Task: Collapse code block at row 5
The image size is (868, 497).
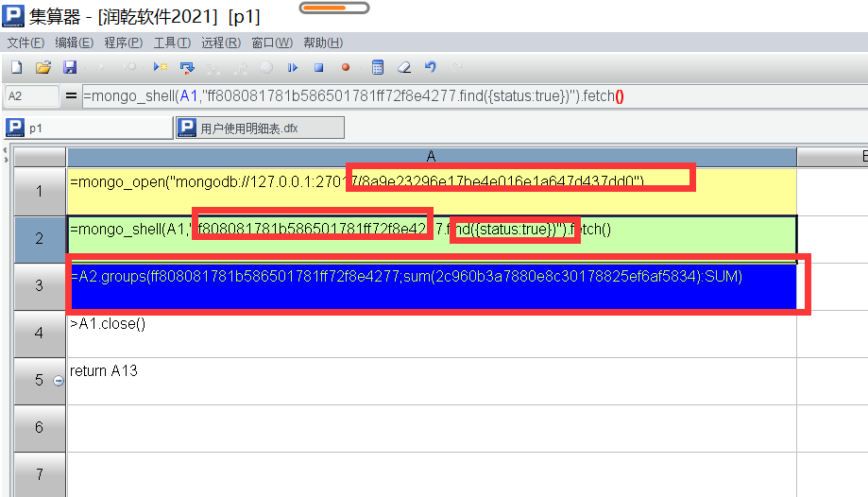Action: pos(59,381)
